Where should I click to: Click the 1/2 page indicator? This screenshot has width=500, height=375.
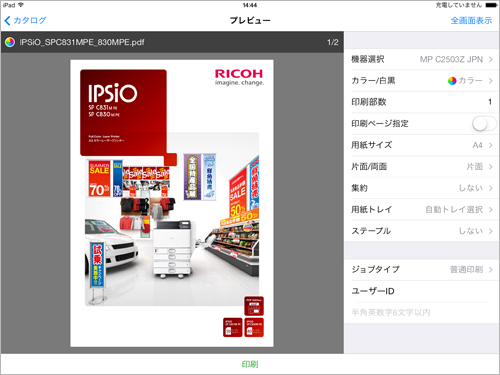(332, 42)
